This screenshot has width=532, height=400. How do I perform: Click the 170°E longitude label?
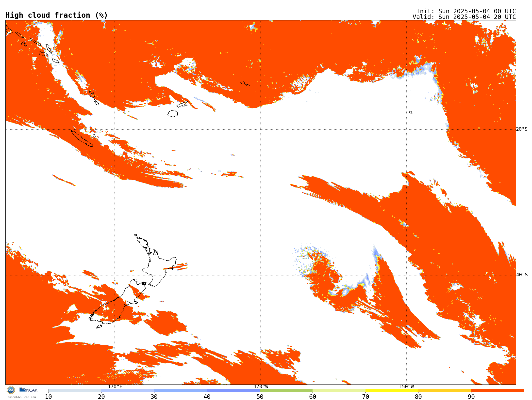click(115, 386)
